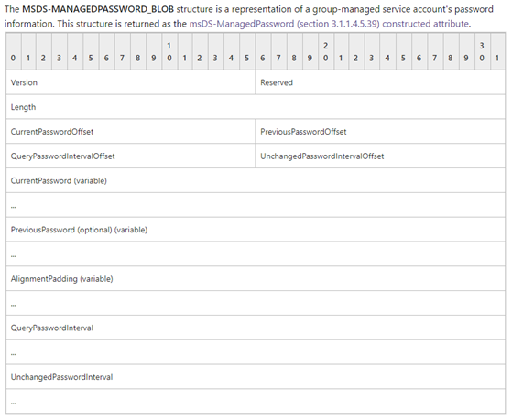Click the CurrentPasswordOffset cell
This screenshot has width=512, height=420.
pos(131,132)
